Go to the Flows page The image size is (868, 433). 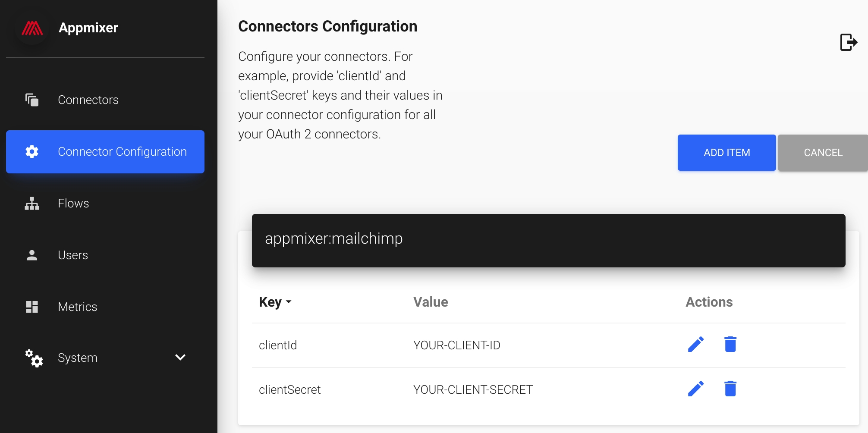coord(73,203)
